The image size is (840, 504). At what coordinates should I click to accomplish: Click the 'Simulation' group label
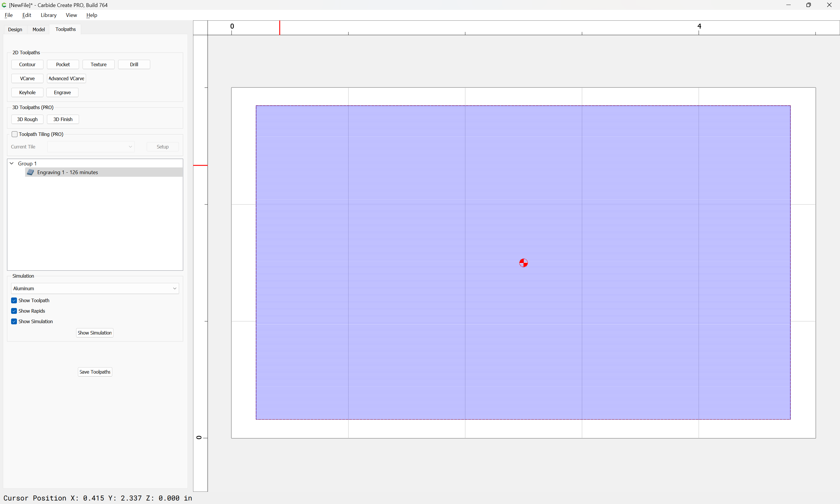click(x=23, y=276)
